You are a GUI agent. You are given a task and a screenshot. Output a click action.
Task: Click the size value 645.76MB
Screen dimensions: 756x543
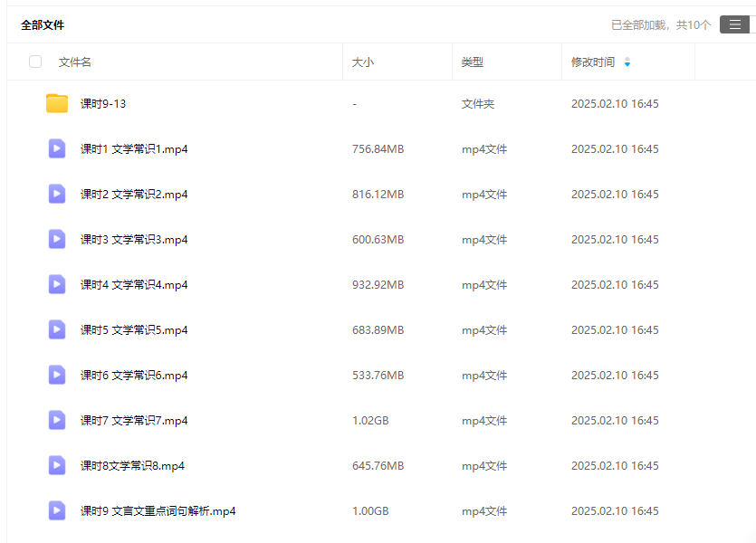point(378,466)
